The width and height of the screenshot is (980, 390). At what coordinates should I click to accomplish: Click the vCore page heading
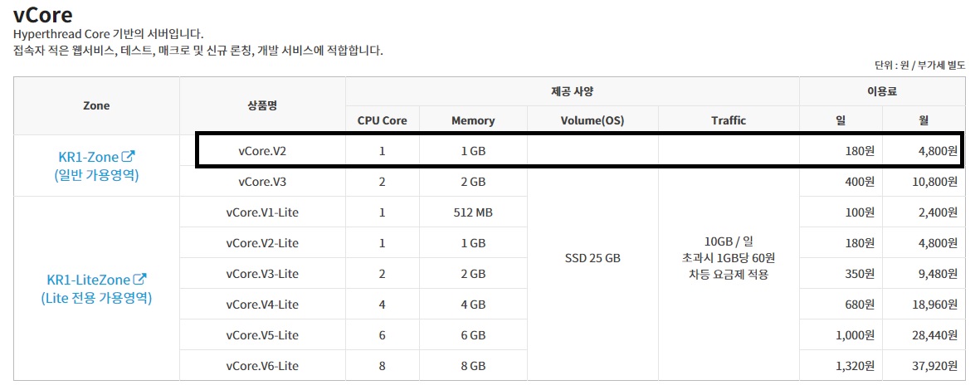tap(43, 15)
